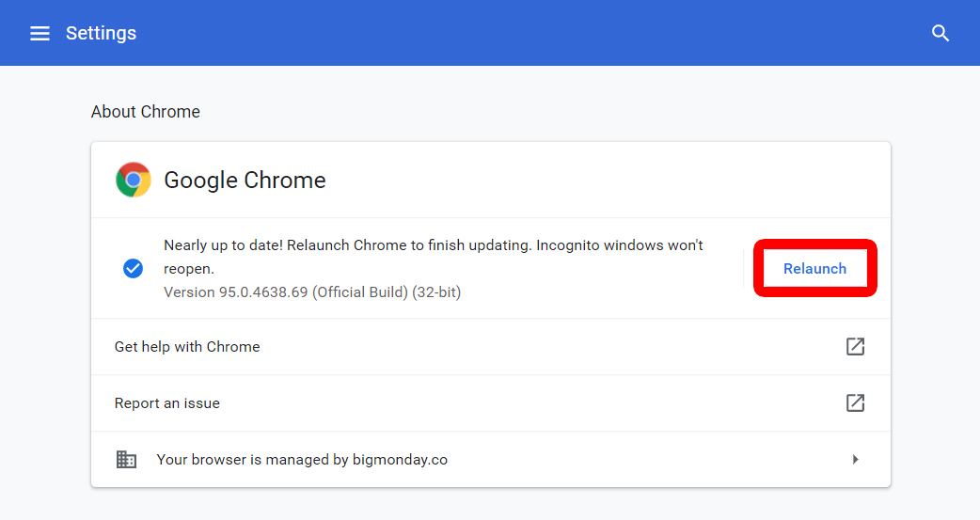The height and width of the screenshot is (520, 980).
Task: Click the 'Nearly up to date' message
Action: pyautogui.click(x=433, y=246)
